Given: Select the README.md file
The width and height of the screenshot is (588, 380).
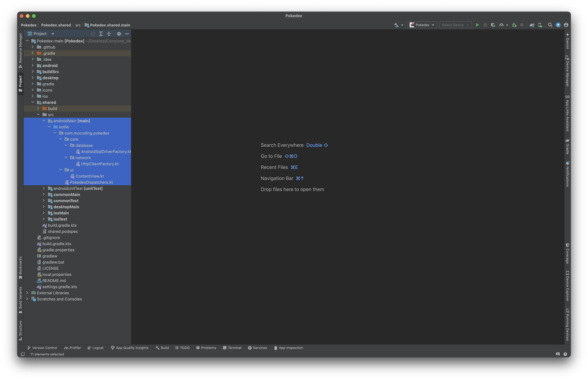Looking at the screenshot, I should pos(54,281).
